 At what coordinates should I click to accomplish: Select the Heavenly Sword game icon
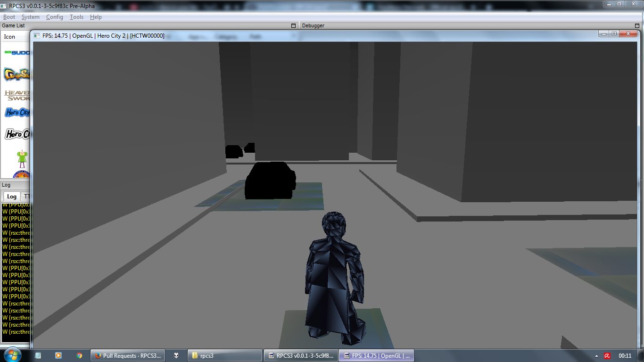tap(17, 95)
